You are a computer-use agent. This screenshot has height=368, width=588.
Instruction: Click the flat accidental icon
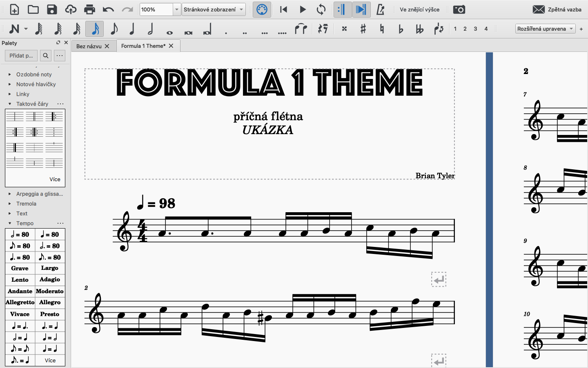click(401, 29)
